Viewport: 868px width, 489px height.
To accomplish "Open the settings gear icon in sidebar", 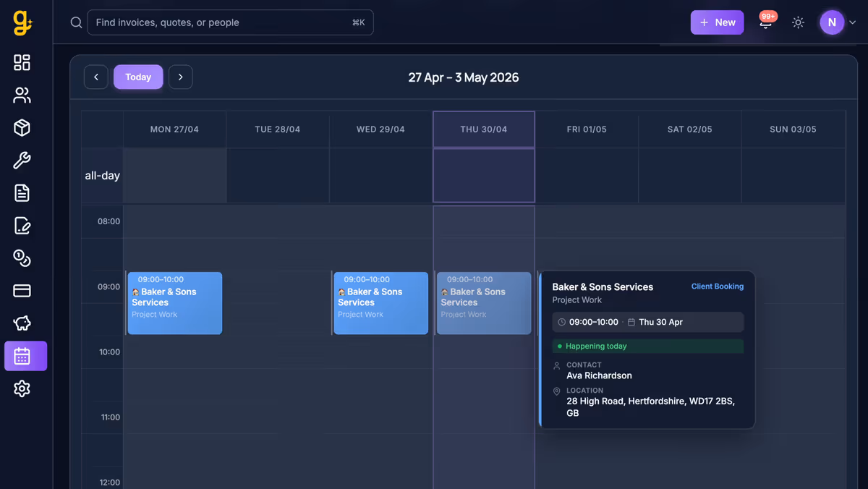I will 22,388.
